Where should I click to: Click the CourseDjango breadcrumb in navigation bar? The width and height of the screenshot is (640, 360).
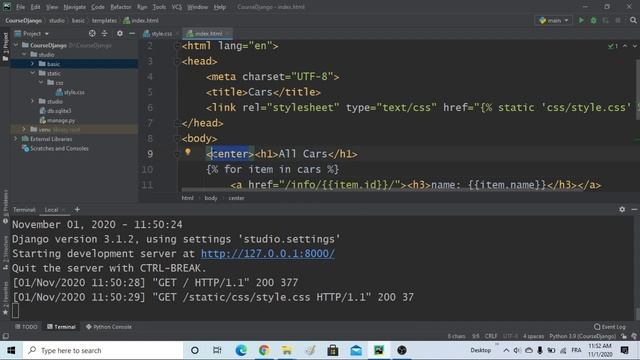(x=24, y=20)
